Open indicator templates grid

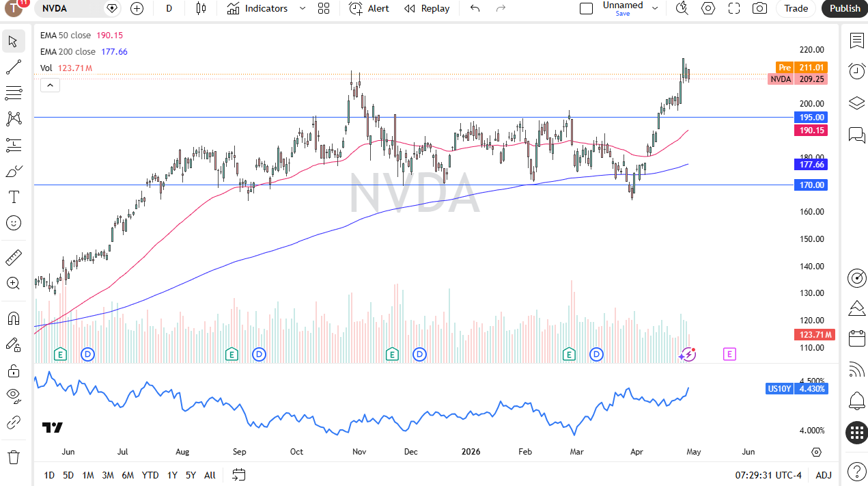pyautogui.click(x=324, y=8)
